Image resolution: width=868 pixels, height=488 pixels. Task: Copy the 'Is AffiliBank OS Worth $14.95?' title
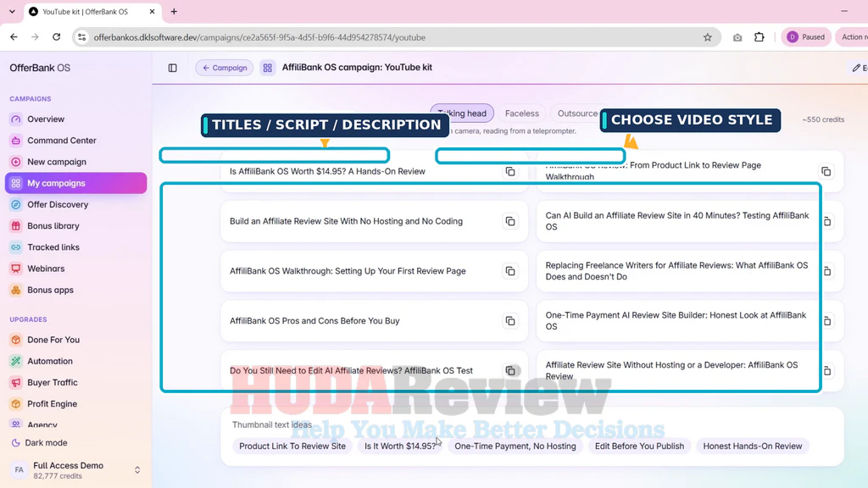click(x=509, y=171)
